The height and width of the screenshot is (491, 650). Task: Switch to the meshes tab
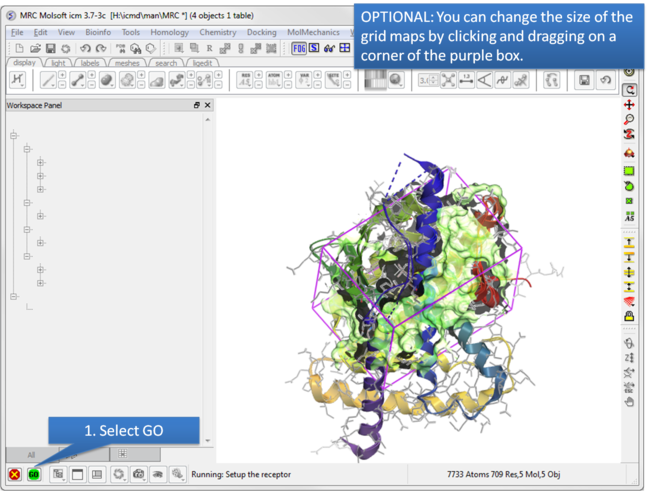pyautogui.click(x=127, y=63)
